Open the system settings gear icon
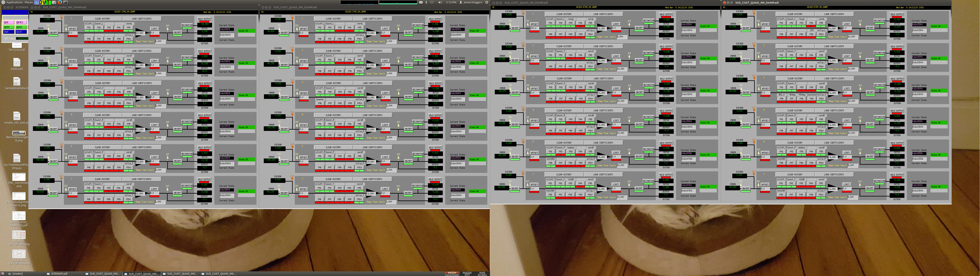980x276 pixels. tap(487, 2)
